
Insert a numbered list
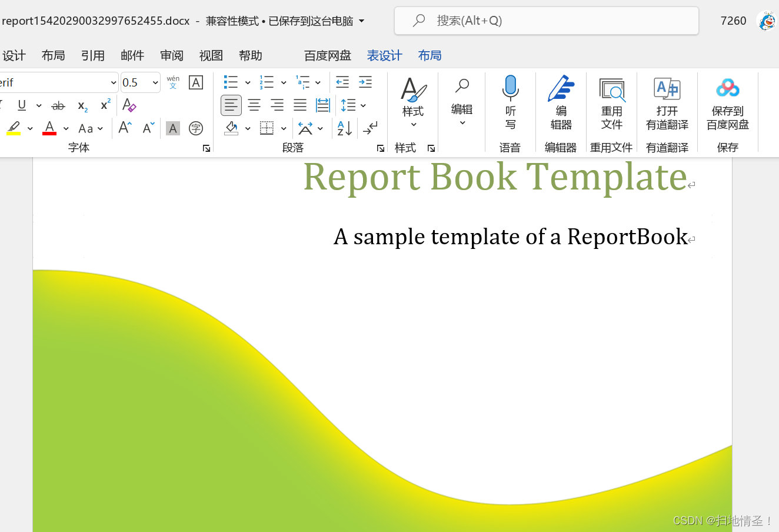pyautogui.click(x=267, y=82)
